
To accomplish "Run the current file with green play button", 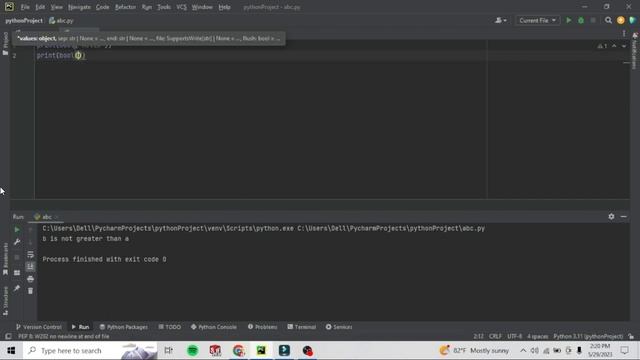I will click(x=569, y=20).
